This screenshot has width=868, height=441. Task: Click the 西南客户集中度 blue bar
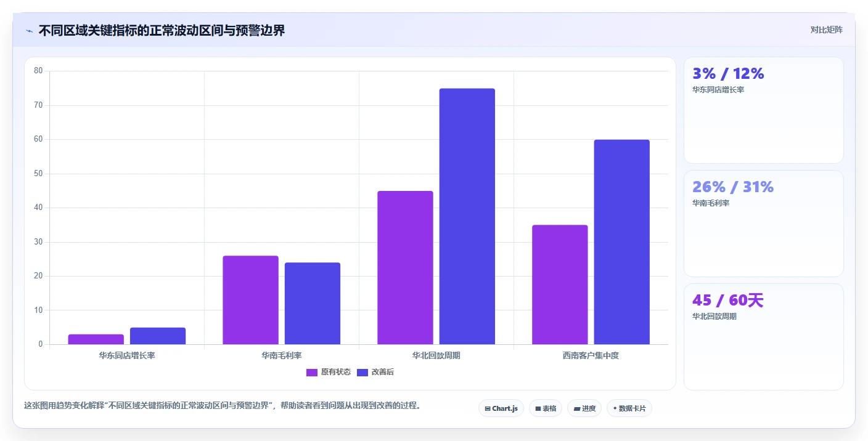tap(622, 242)
